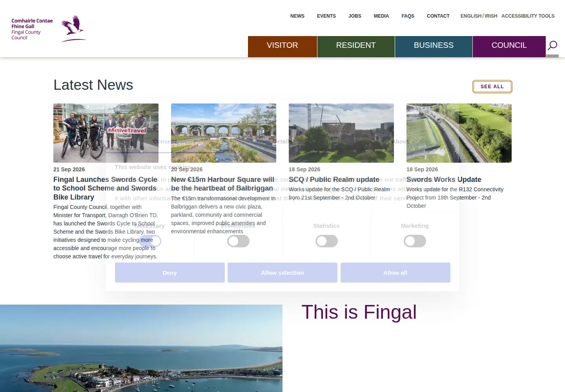
Task: Open the SCQ / Public Realm update title
Action: pyautogui.click(x=334, y=180)
